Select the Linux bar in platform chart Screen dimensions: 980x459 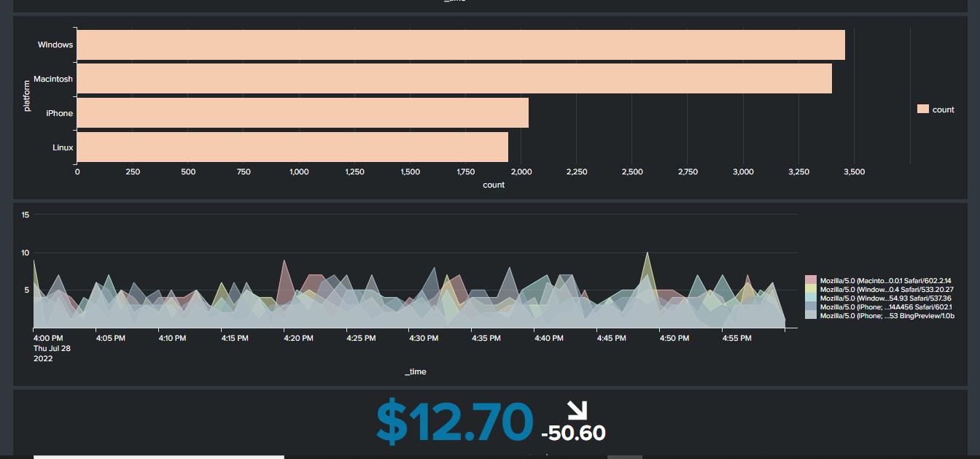pos(292,147)
